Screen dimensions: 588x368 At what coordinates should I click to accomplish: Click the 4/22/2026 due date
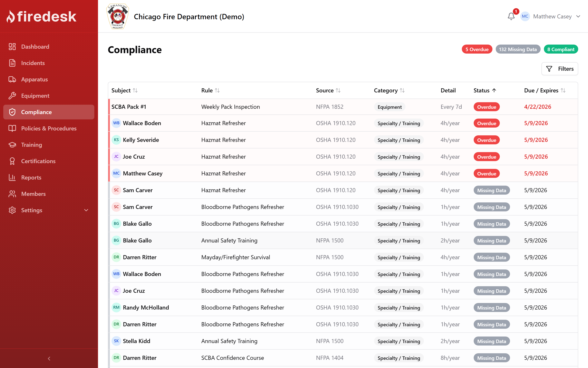[x=537, y=107]
